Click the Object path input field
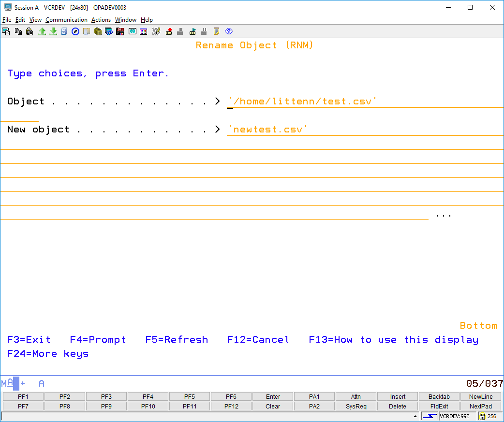Image resolution: width=504 pixels, height=422 pixels. [365, 102]
